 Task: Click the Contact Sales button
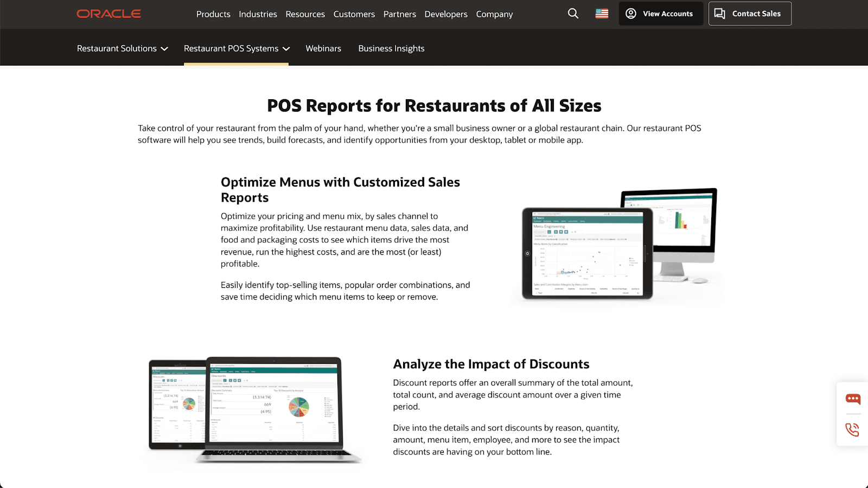coord(750,14)
